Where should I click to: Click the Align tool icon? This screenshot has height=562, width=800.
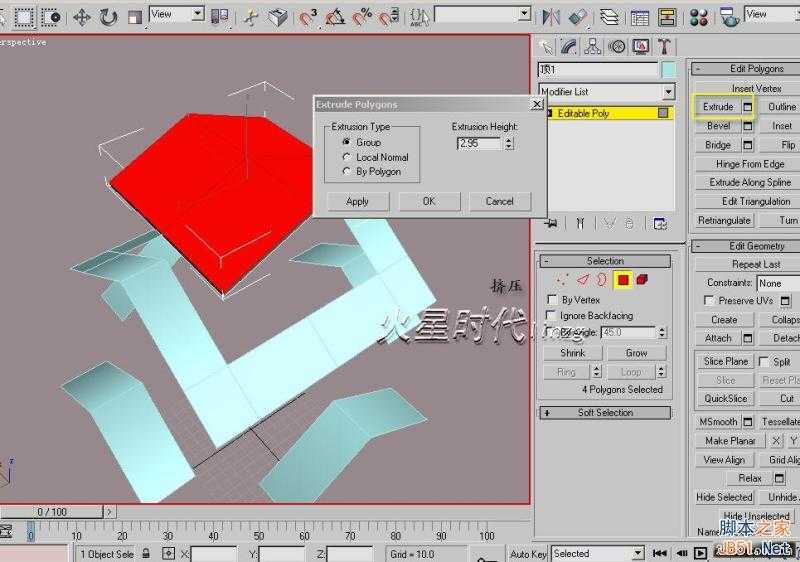tap(578, 18)
